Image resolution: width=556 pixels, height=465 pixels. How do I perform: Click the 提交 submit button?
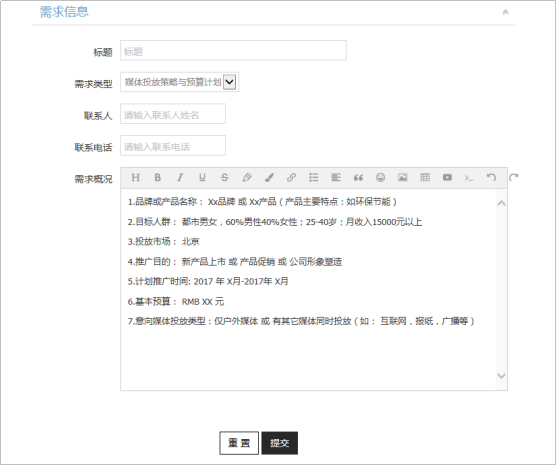[x=279, y=443]
